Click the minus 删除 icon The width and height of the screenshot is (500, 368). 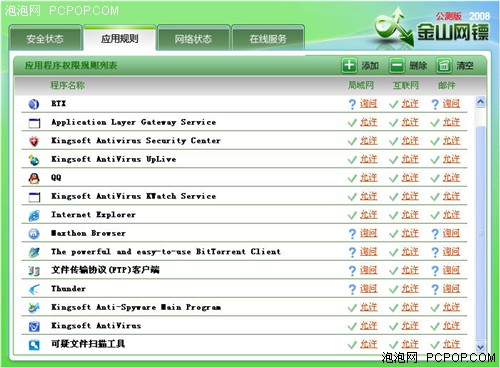pyautogui.click(x=397, y=65)
